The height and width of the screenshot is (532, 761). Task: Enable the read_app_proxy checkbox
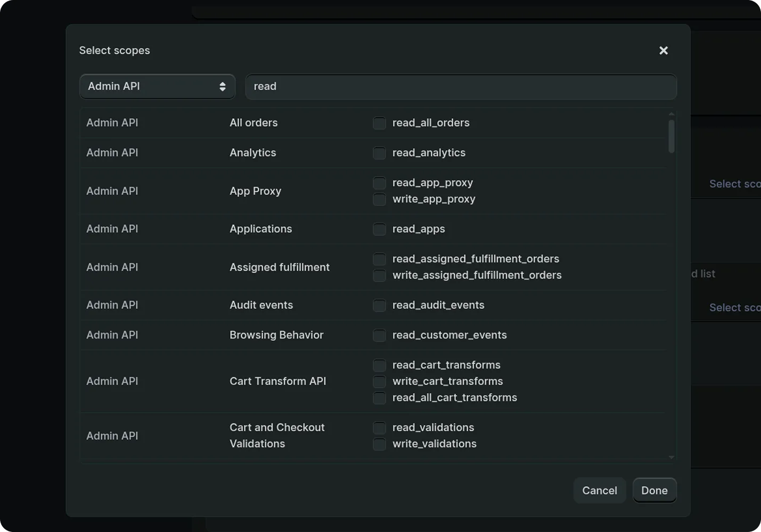(379, 183)
